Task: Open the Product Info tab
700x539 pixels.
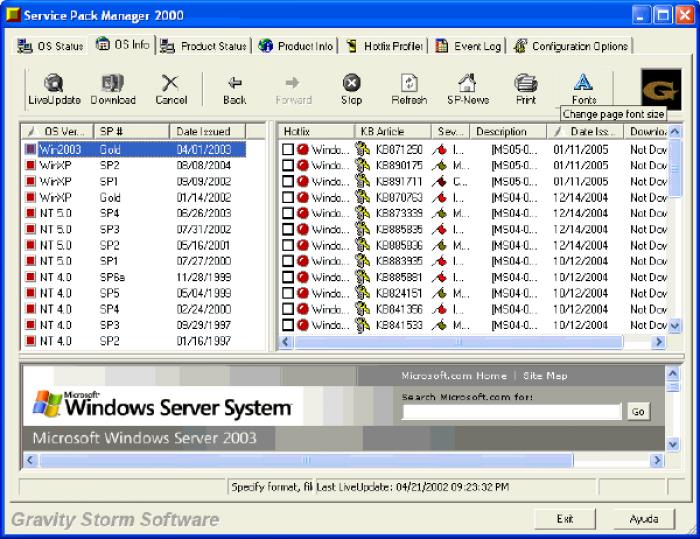Action: click(x=296, y=46)
